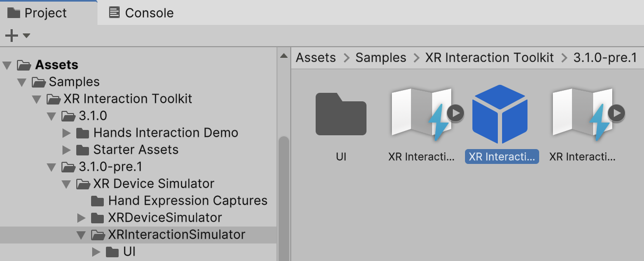Click the first XR Interaction input actions asset
The width and height of the screenshot is (644, 261).
(422, 115)
